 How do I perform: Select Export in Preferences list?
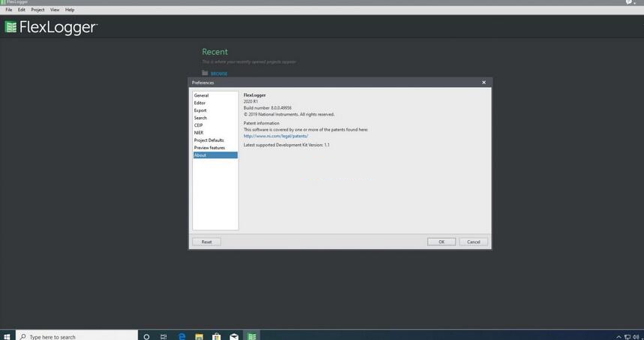click(215, 110)
